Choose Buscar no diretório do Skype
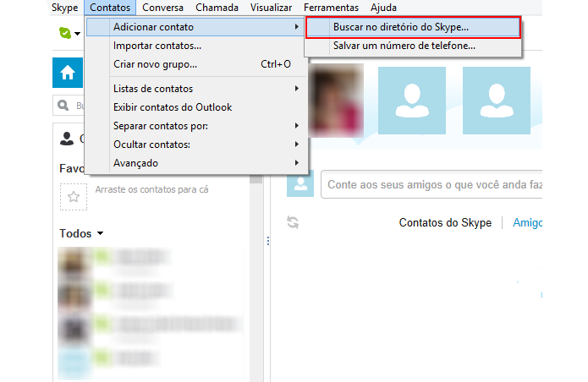The image size is (588, 382). (x=413, y=27)
